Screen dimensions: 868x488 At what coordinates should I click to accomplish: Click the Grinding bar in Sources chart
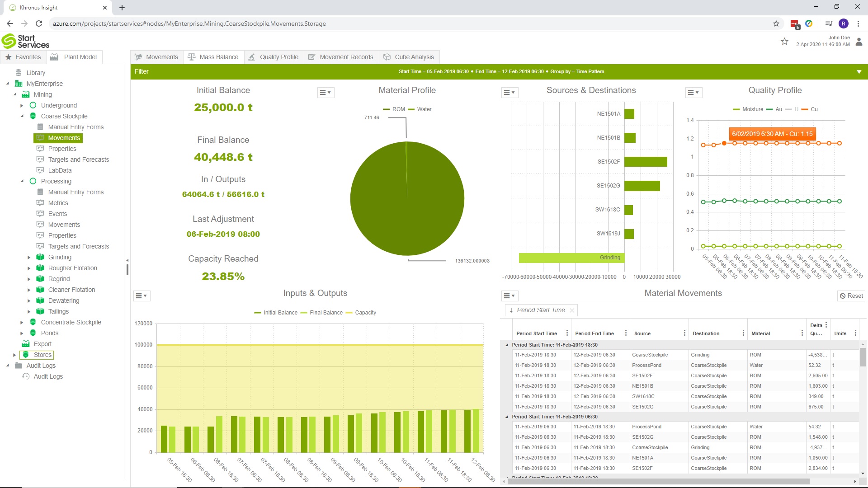pos(571,258)
